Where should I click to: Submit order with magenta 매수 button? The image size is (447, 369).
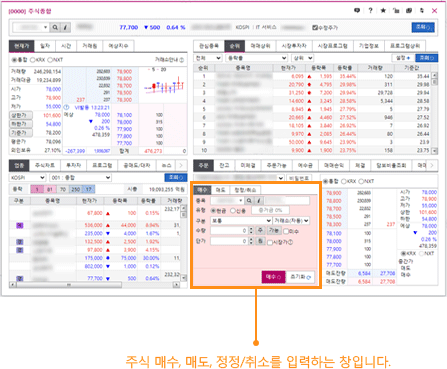[x=273, y=277]
